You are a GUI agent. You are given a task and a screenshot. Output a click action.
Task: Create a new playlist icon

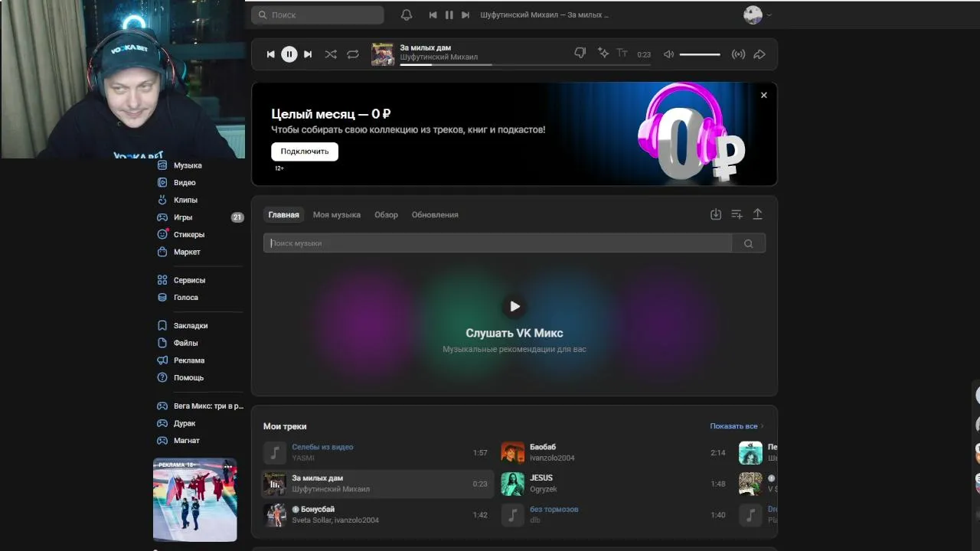tap(737, 214)
